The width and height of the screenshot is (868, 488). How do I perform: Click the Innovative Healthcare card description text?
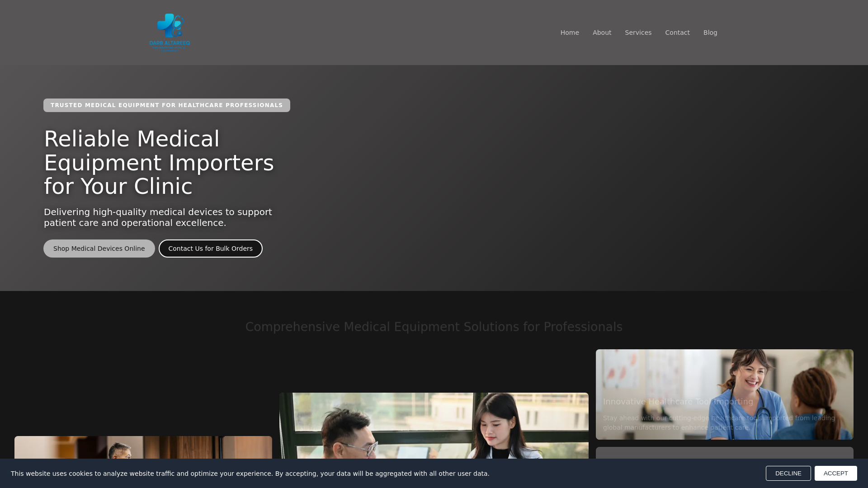click(x=719, y=422)
